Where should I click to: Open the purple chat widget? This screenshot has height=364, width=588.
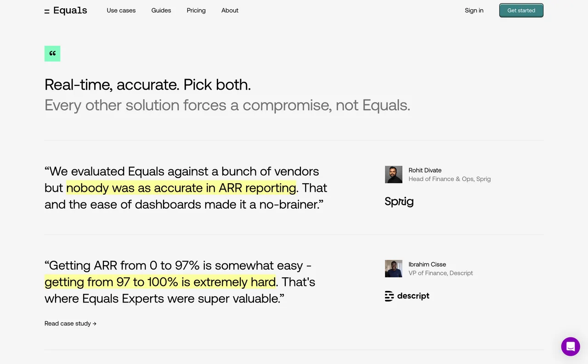pos(570,347)
